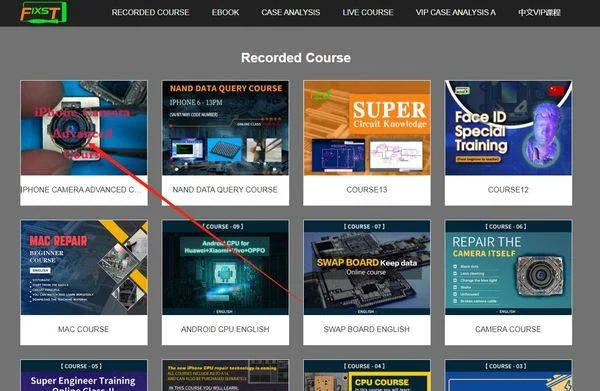
Task: Click the FIXST logo
Action: coord(43,12)
